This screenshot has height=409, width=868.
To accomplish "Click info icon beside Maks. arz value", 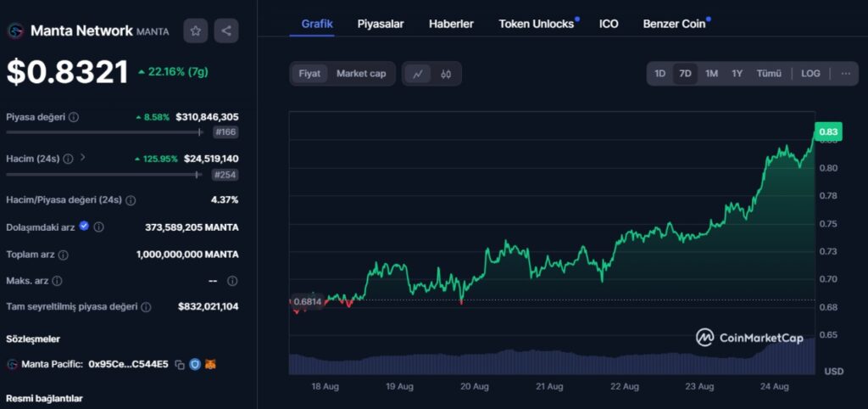I will click(x=232, y=281).
